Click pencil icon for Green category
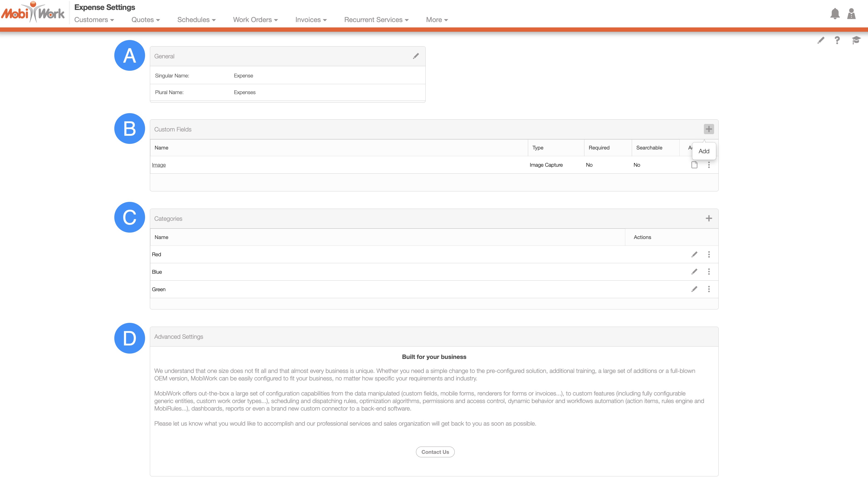The width and height of the screenshot is (868, 492). (x=694, y=289)
